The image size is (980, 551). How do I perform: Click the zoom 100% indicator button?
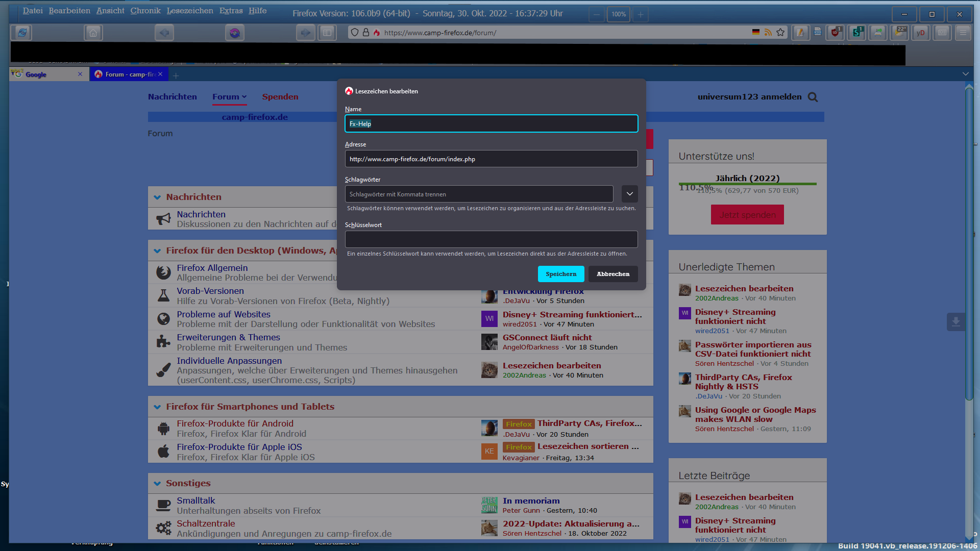(x=618, y=14)
